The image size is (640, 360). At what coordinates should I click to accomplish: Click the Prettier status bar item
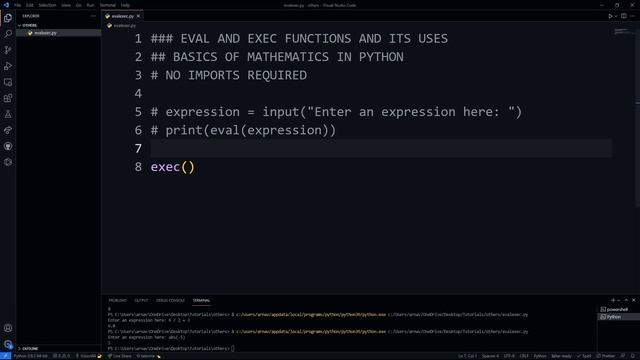(x=606, y=356)
